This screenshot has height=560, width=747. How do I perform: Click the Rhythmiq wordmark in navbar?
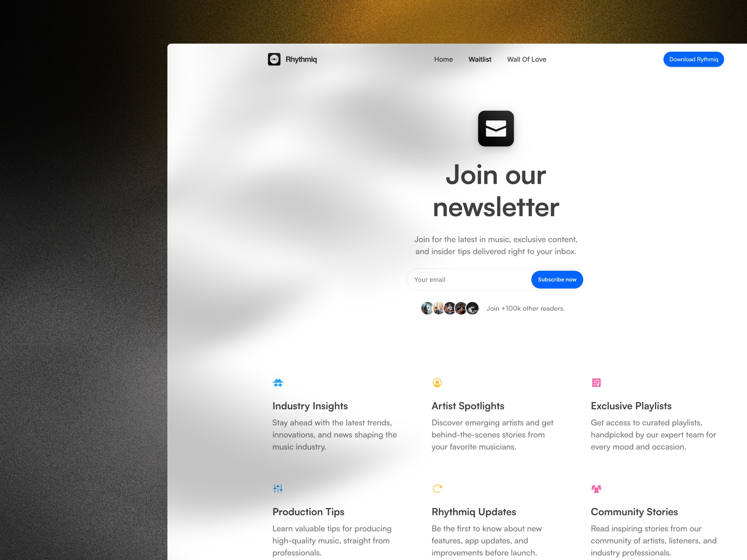(x=301, y=59)
